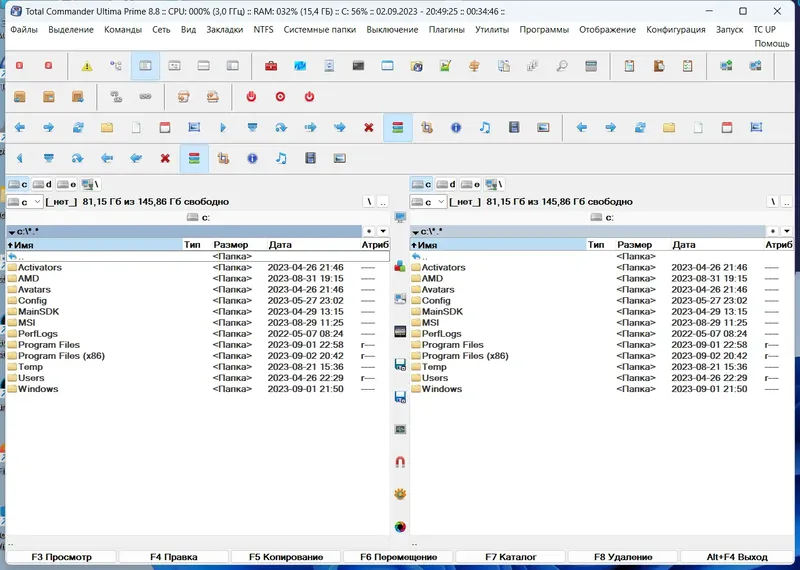Click the orange signpost toolbar icon
Screen dimensions: 800x570
[474, 66]
